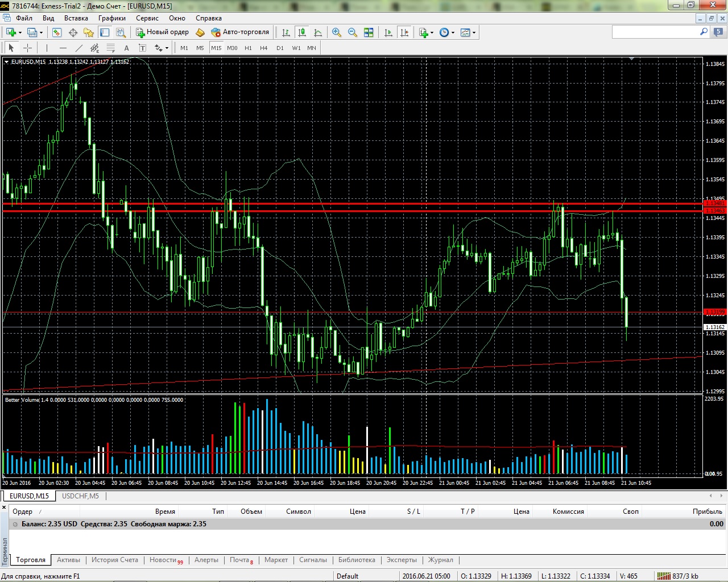
Task: Open the Вид menu
Action: coord(48,18)
